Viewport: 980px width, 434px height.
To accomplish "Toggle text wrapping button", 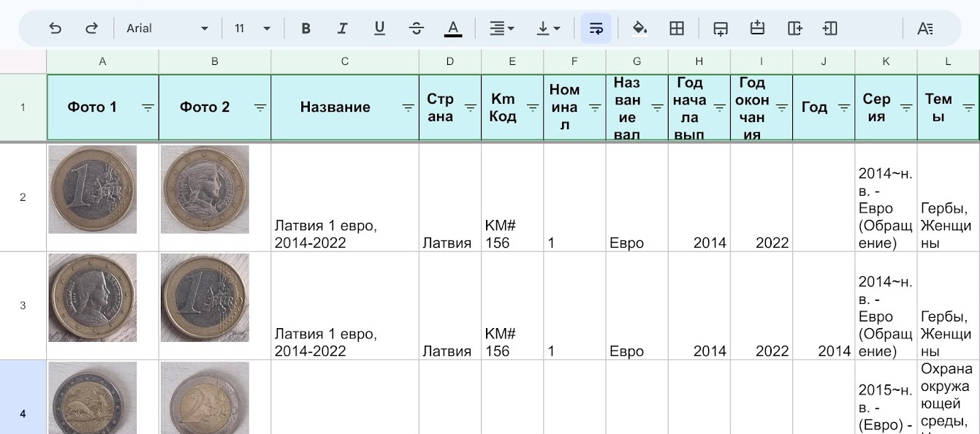I will pos(596,28).
